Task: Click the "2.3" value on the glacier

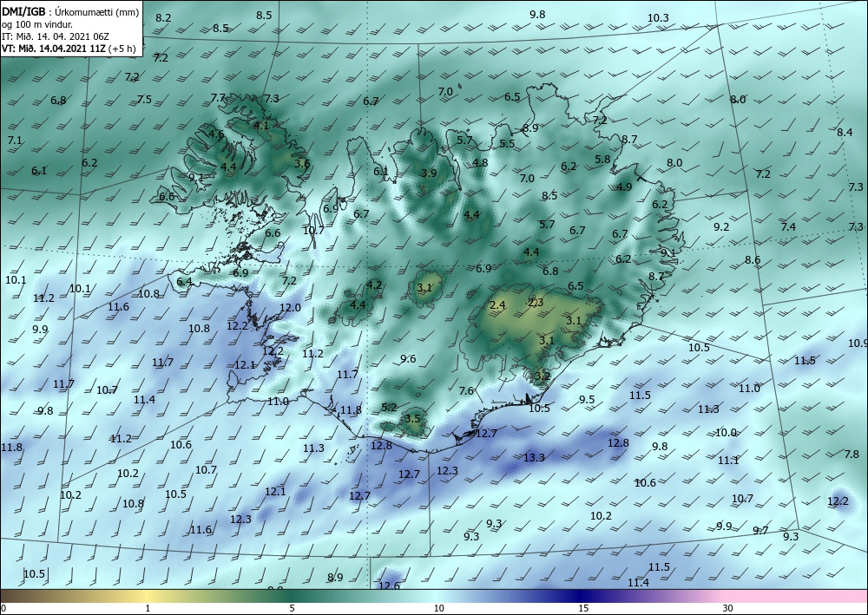Action: [x=536, y=302]
